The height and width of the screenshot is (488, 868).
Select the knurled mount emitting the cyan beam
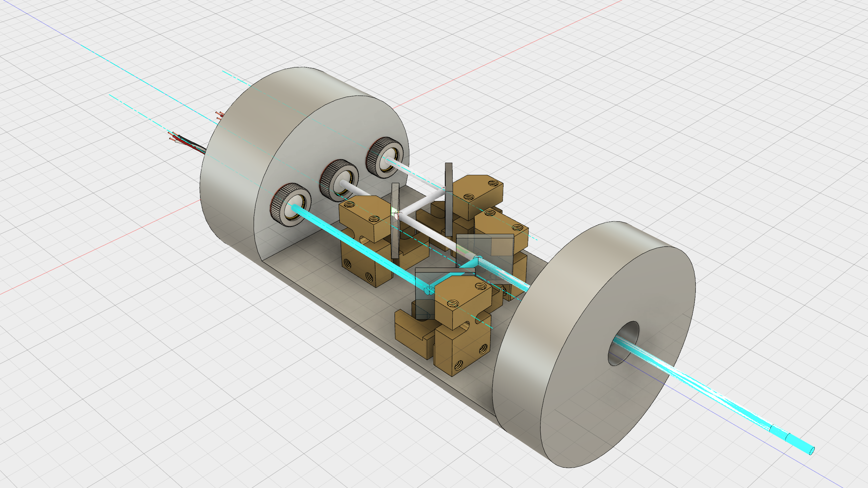(291, 205)
